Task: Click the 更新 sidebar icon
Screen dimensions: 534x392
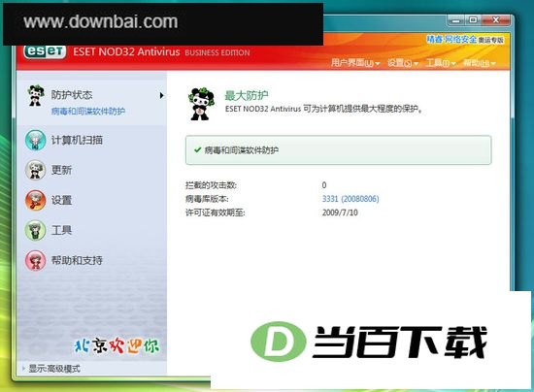Action: [x=35, y=170]
